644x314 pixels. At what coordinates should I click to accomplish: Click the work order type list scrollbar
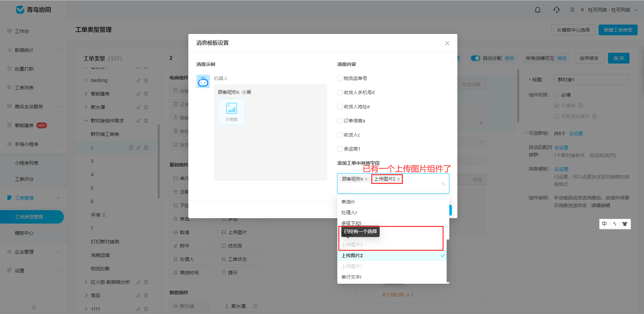[159, 161]
